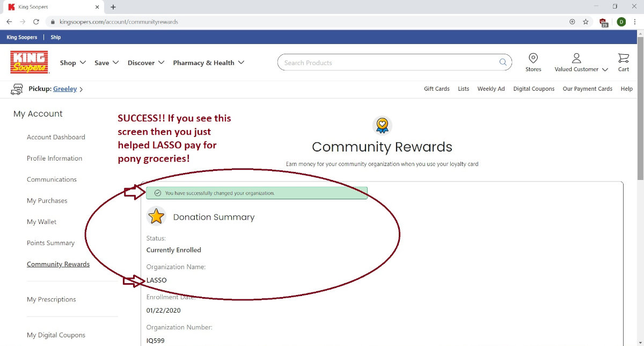The height and width of the screenshot is (346, 644).
Task: Click the My Account sidebar heading
Action: 38,114
